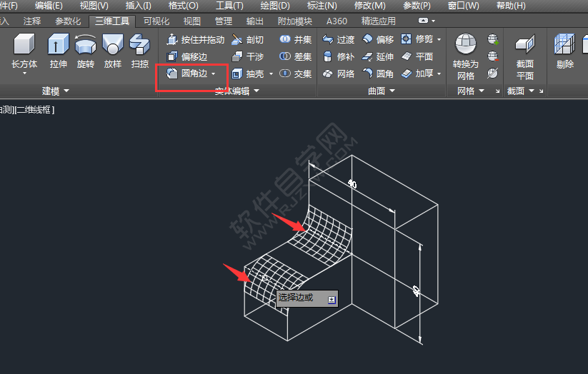Screen dimensions: 588x374
Task: Use the 延伸 surface extend tool
Action: [378, 56]
